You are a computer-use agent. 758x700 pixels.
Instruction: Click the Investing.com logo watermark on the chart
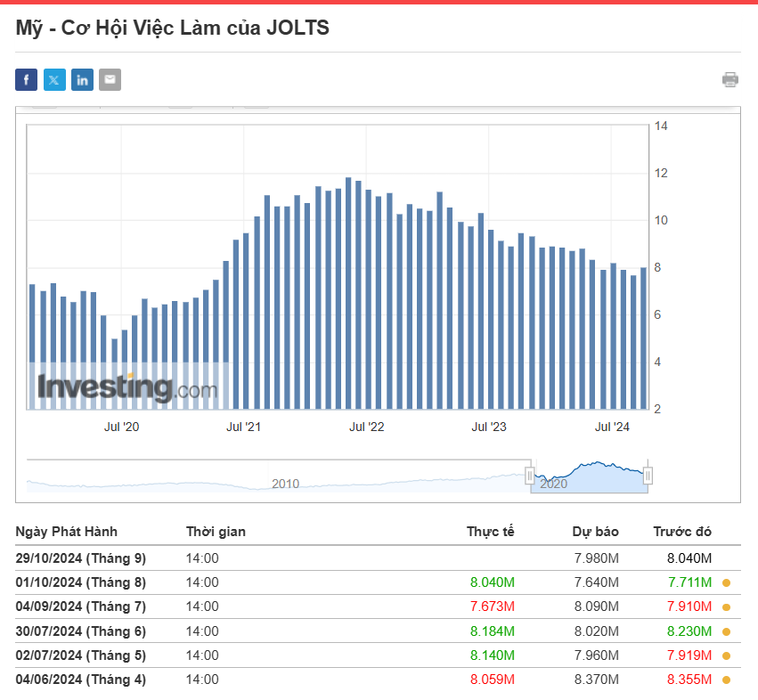tap(126, 388)
